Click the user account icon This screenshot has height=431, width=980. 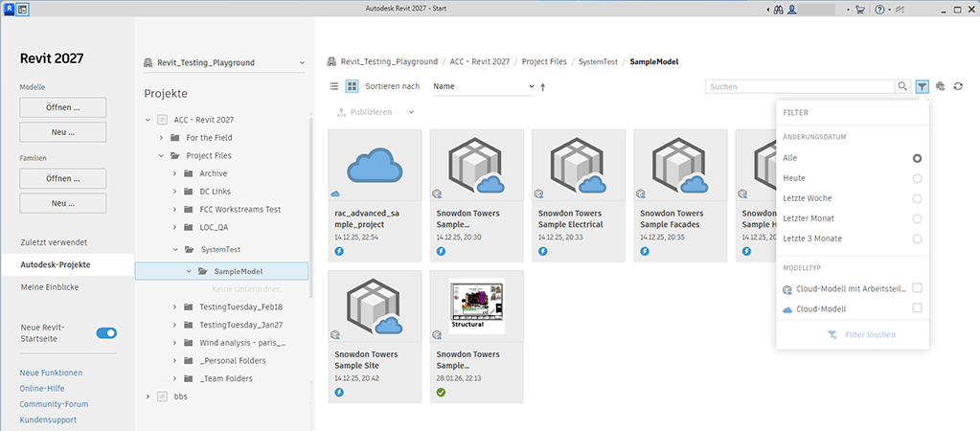[x=792, y=10]
